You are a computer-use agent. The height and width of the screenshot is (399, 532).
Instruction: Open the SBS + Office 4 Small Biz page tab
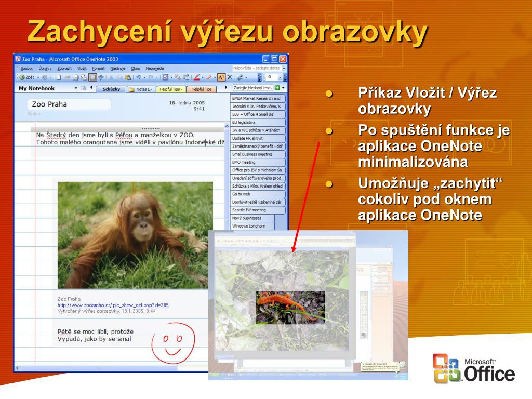pos(258,114)
